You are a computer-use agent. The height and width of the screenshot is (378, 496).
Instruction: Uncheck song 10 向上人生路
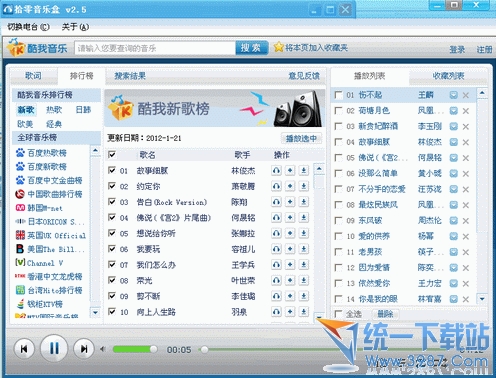112,311
